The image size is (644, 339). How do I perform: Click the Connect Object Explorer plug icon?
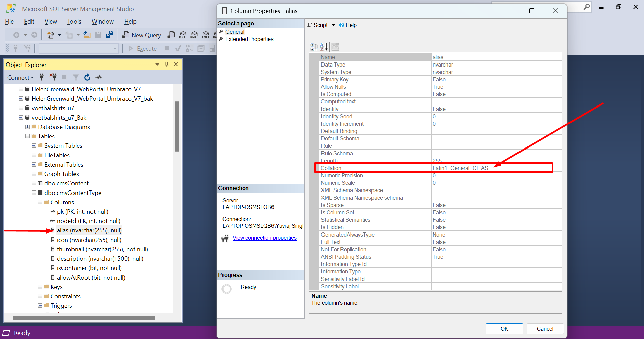[42, 77]
